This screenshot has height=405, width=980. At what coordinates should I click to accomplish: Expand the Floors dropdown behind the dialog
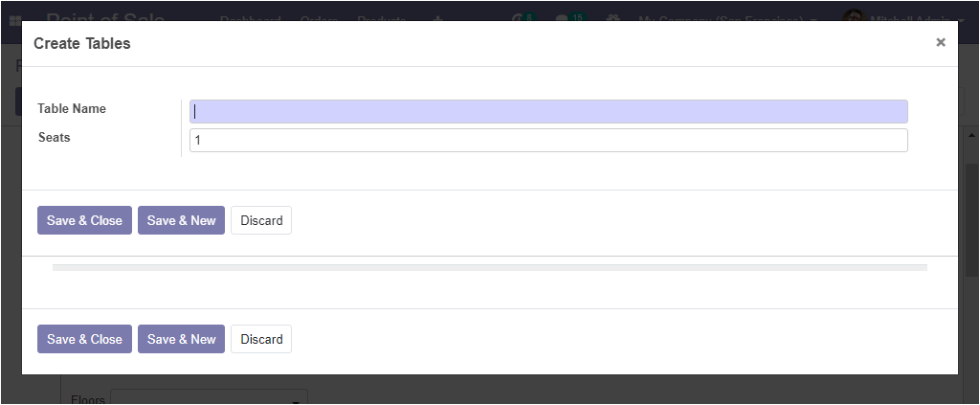pos(209,398)
